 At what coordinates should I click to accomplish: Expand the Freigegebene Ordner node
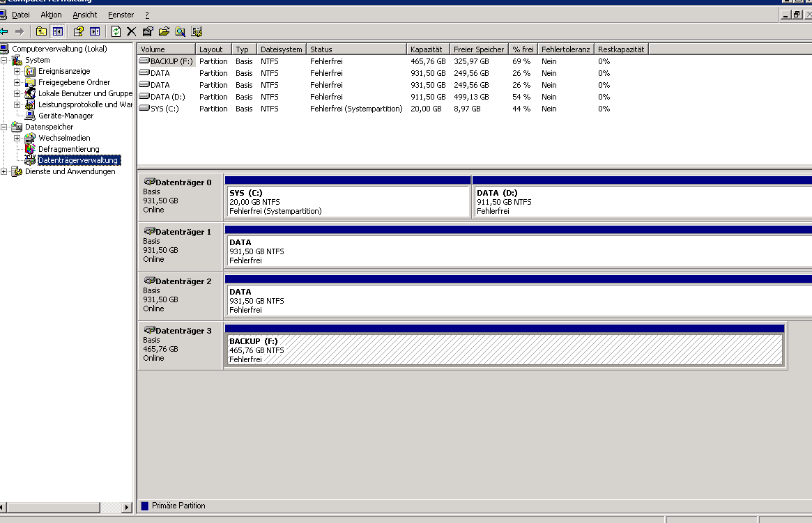[17, 82]
